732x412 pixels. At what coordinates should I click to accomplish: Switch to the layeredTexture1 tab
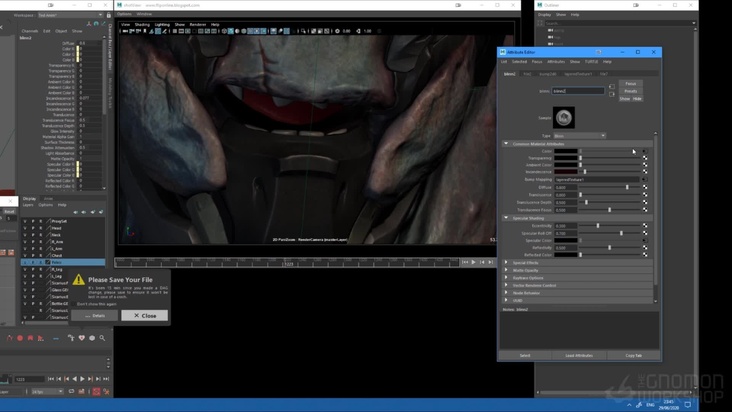[x=578, y=74]
